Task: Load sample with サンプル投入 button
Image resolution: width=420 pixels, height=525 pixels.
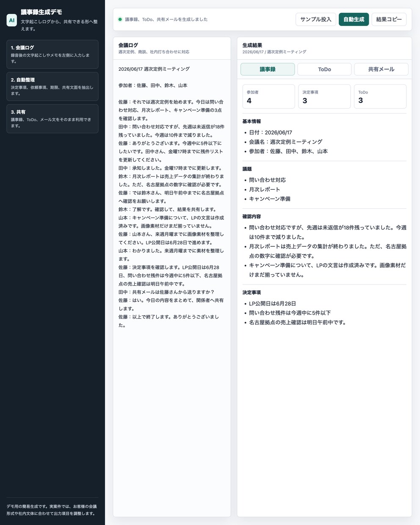Action: point(316,19)
